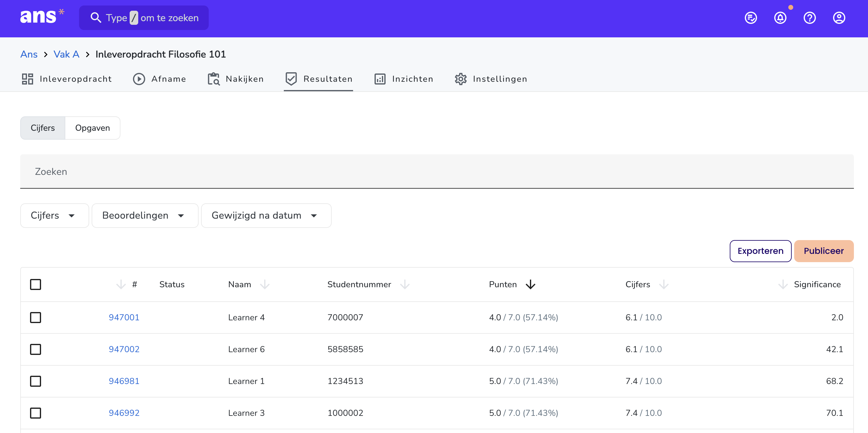
Task: Click the ans logo
Action: coord(42,17)
